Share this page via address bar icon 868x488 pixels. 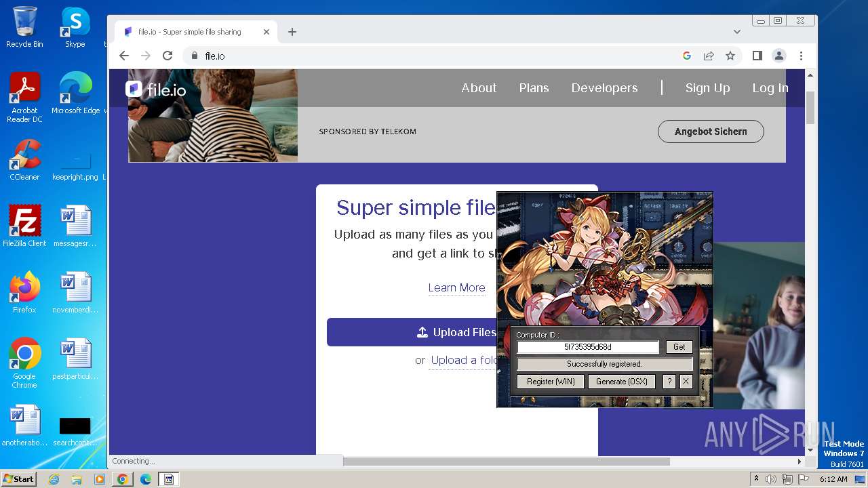[709, 56]
